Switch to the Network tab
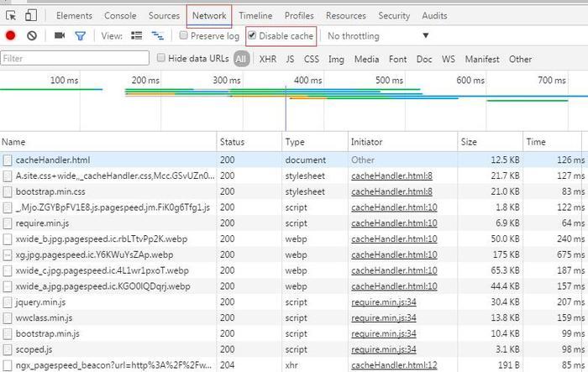The image size is (588, 372). click(209, 16)
